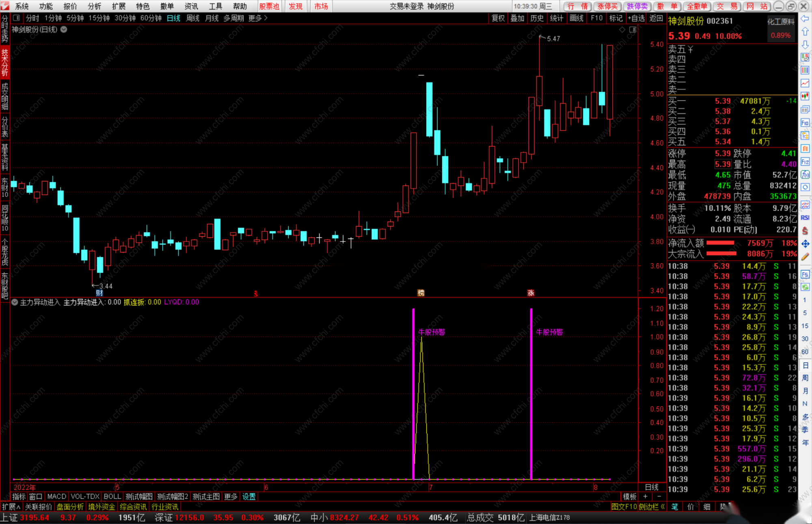
Task: Toggle the side panel layout icon left of 分时
Action: [x=17, y=18]
